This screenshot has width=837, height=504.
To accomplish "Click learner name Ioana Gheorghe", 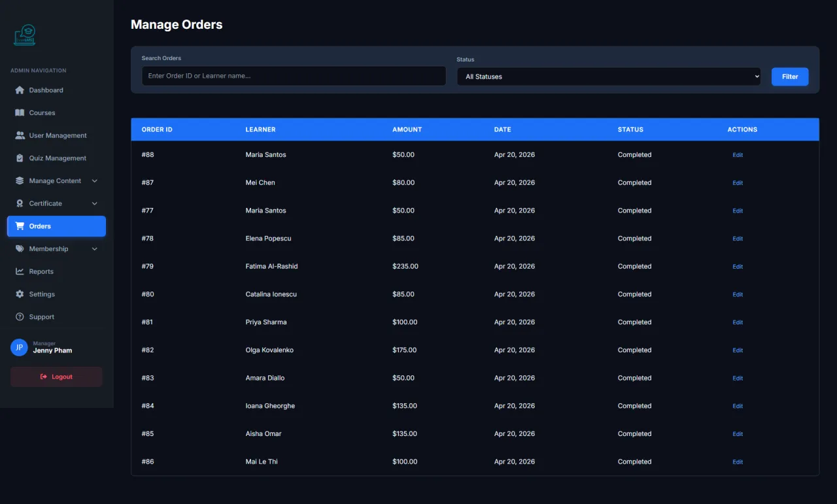I will pos(270,406).
